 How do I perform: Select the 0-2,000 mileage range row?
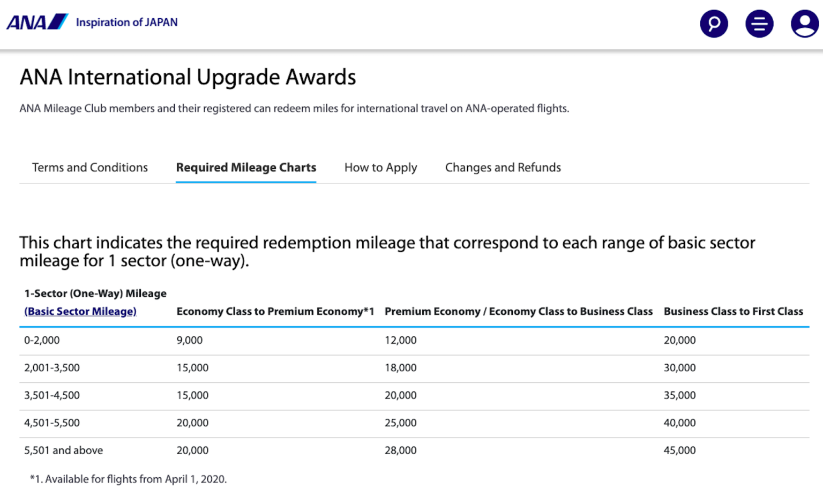point(42,340)
